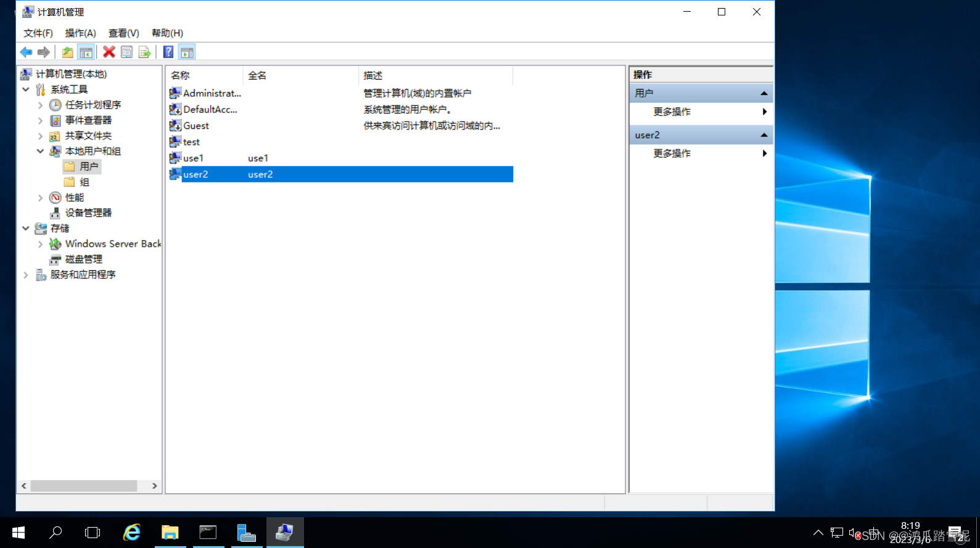Open File Explorer from the taskbar
Screen dimensions: 980x548
[170, 533]
